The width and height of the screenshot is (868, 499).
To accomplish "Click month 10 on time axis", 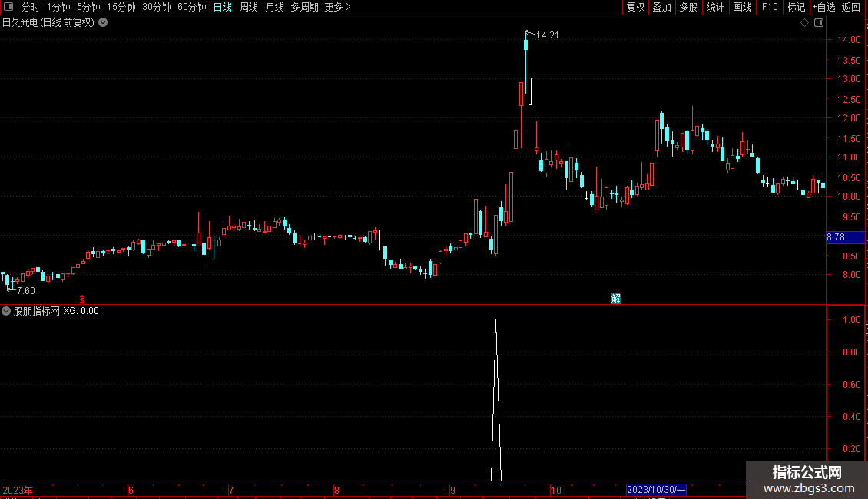I will tap(556, 490).
